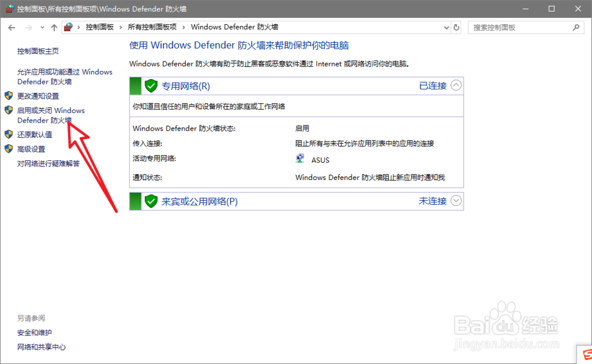The height and width of the screenshot is (364, 592).
Task: Click the green check shield for 专用网络
Action: tap(152, 85)
